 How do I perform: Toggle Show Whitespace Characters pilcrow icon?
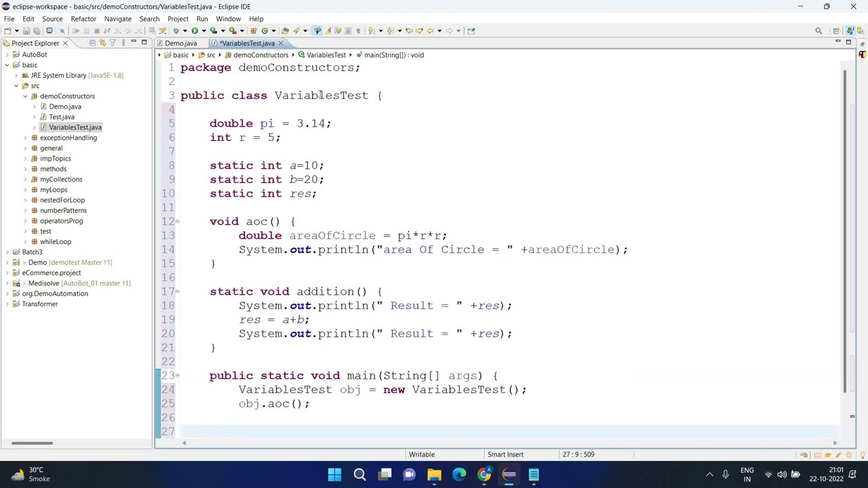(358, 30)
